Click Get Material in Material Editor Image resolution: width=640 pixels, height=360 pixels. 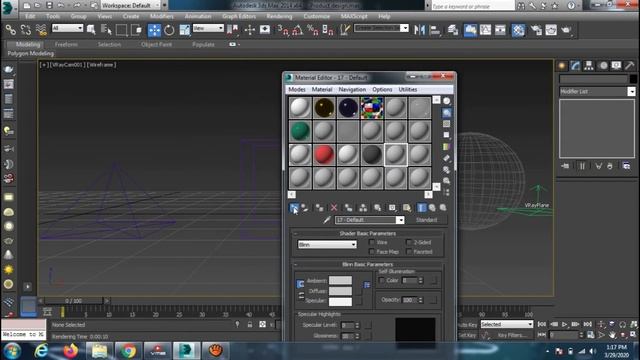coord(294,208)
